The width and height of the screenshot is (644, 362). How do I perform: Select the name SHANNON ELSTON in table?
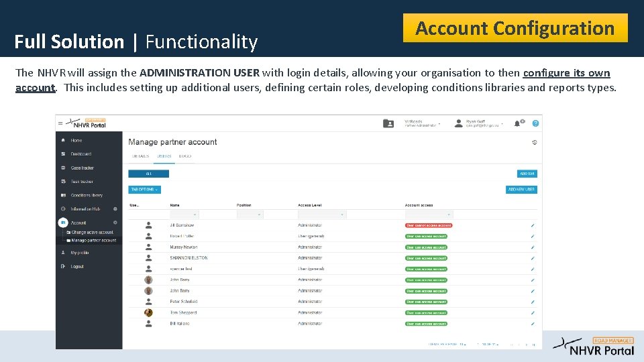point(189,258)
